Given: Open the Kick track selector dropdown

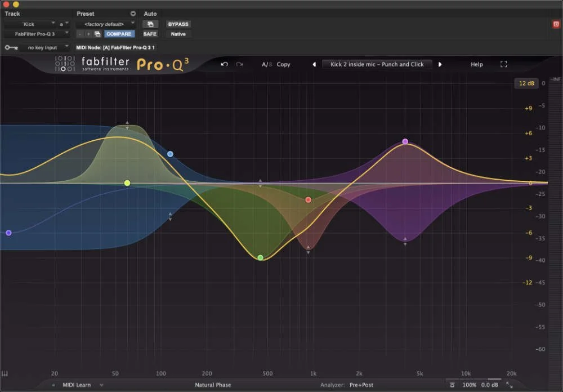Looking at the screenshot, I should click(x=29, y=24).
